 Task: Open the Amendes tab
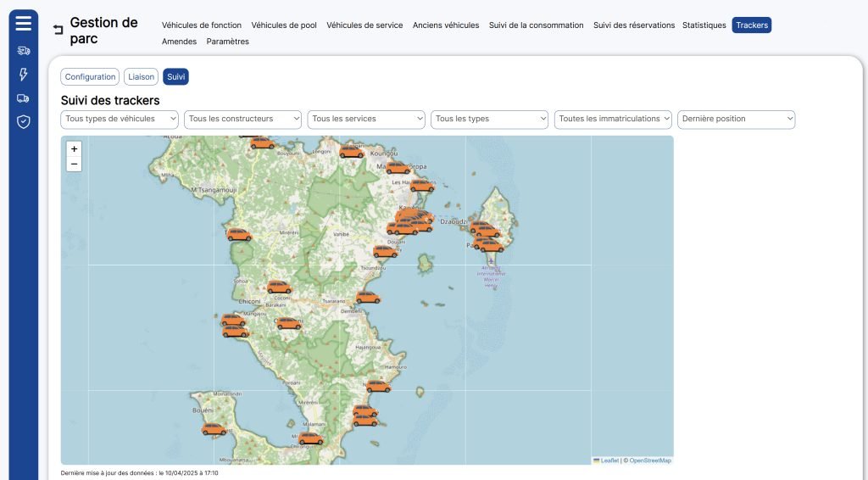(x=180, y=41)
